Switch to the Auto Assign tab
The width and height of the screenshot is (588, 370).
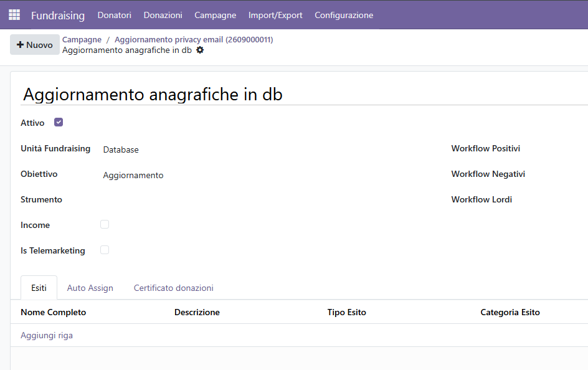point(90,288)
